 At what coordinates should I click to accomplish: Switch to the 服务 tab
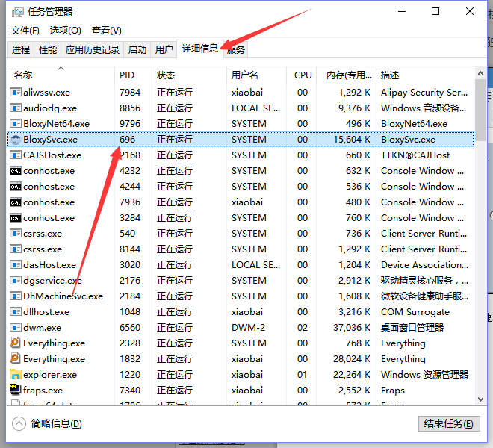coord(236,50)
